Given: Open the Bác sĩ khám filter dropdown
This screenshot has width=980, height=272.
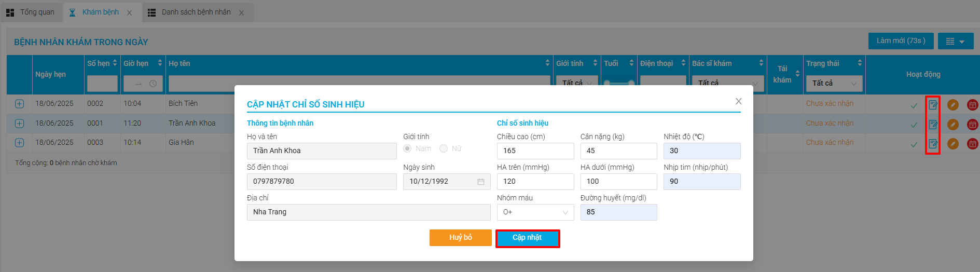Looking at the screenshot, I should (x=728, y=83).
